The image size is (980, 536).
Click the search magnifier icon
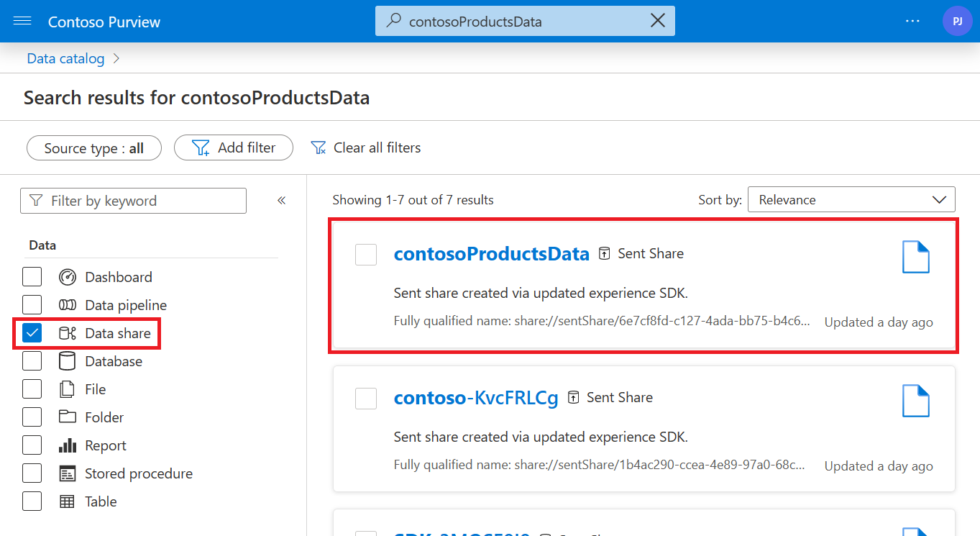coord(393,21)
